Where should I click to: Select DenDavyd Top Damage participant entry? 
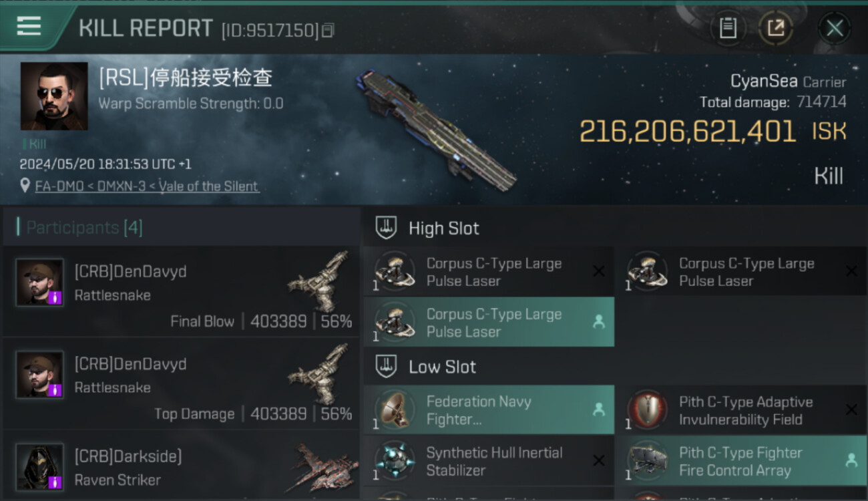tap(181, 384)
